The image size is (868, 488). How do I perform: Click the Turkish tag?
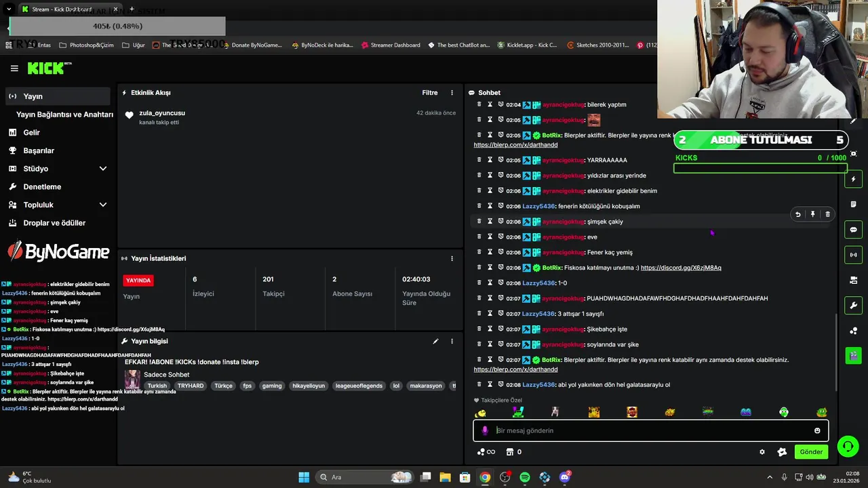pos(157,386)
